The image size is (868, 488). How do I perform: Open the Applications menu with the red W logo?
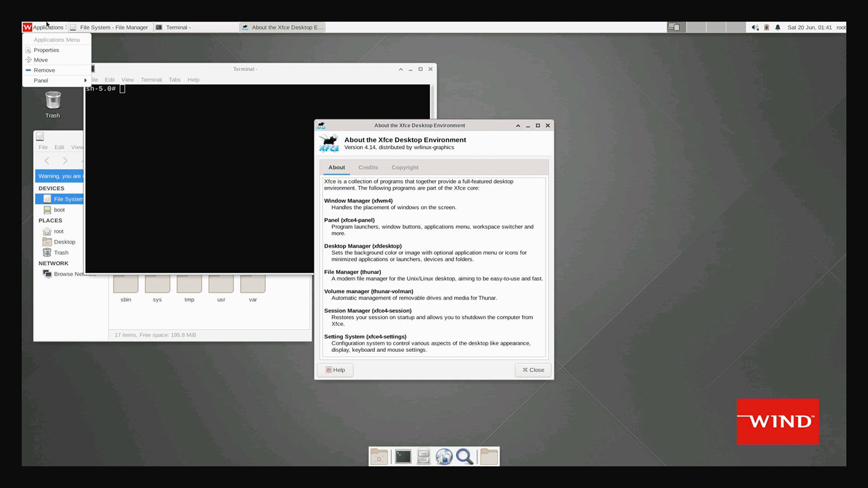coord(43,27)
